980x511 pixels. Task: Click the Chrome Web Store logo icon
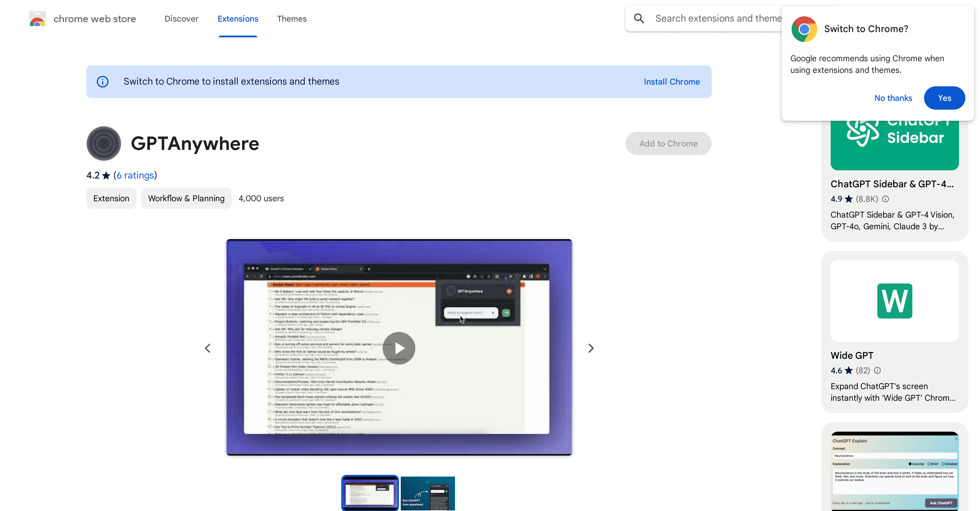point(37,18)
